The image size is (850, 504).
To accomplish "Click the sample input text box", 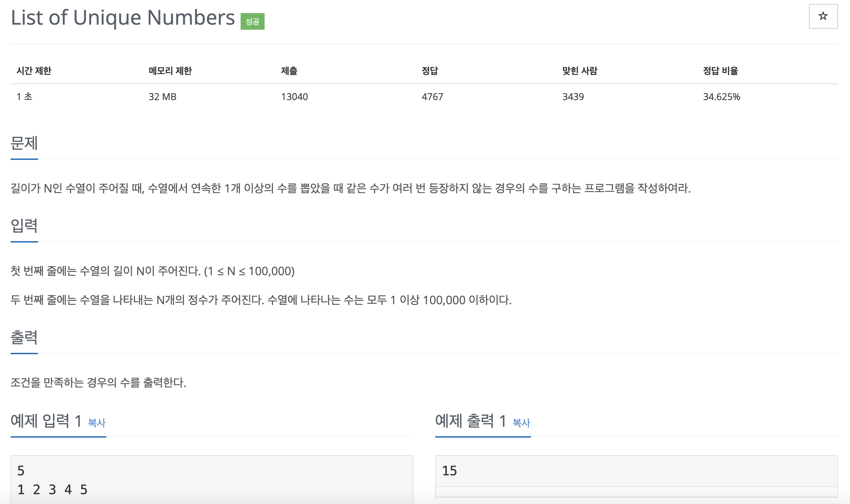I will (212, 479).
